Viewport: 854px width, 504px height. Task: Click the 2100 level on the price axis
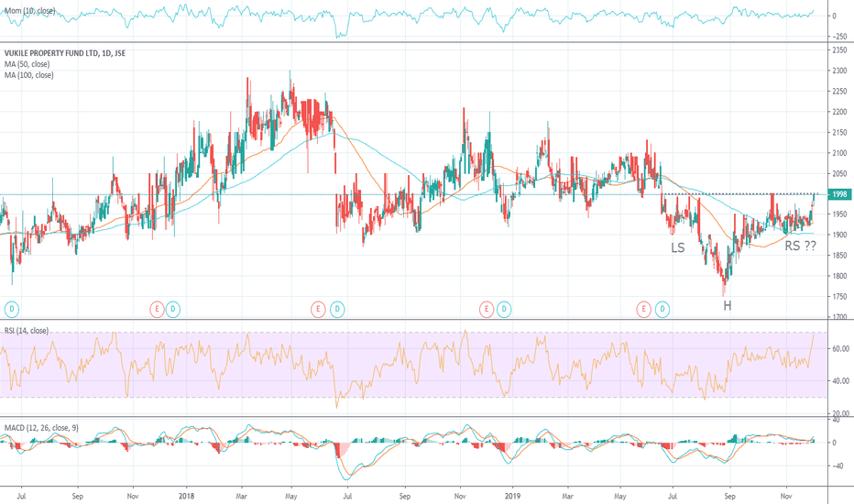click(x=839, y=153)
